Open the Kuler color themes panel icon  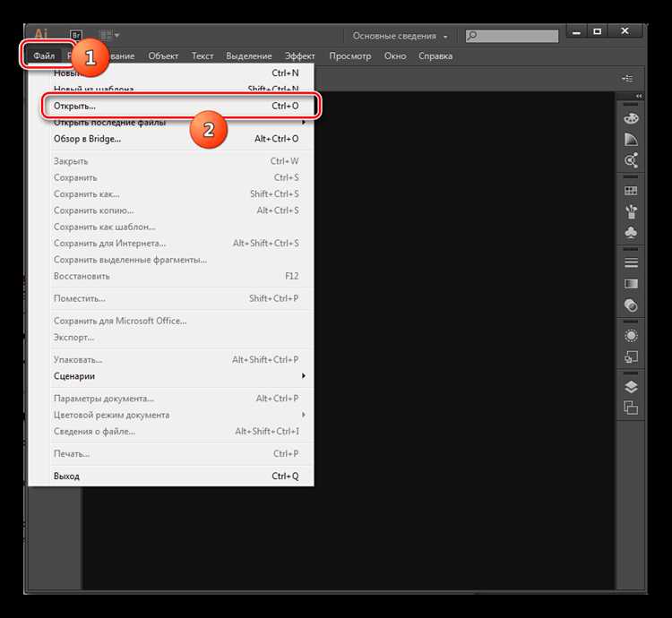[x=631, y=160]
